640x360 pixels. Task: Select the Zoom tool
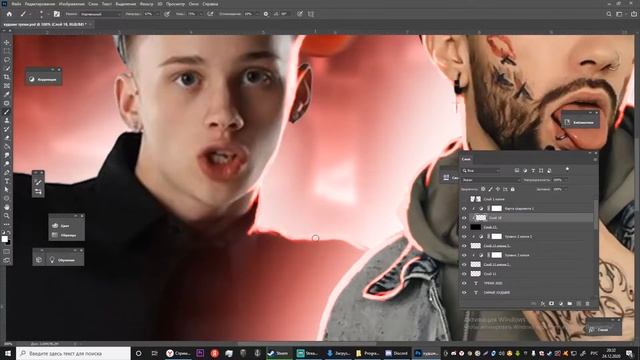7,216
